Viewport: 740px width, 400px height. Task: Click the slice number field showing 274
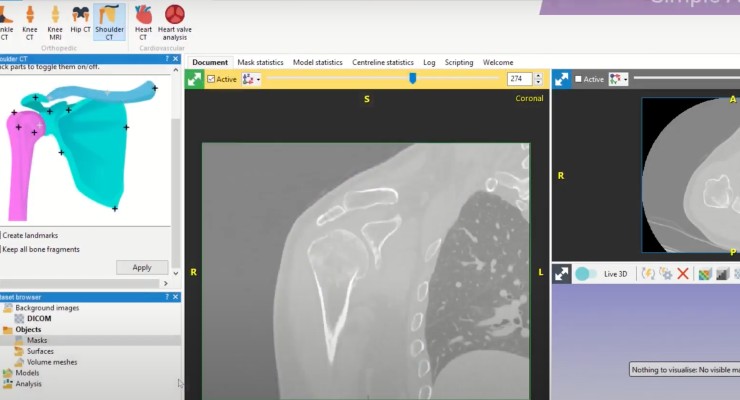tap(520, 79)
